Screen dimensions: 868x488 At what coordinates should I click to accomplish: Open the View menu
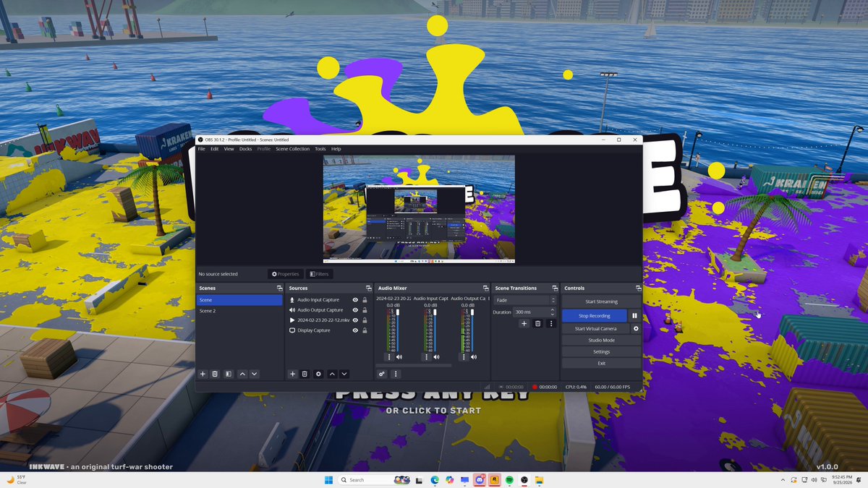(x=229, y=149)
